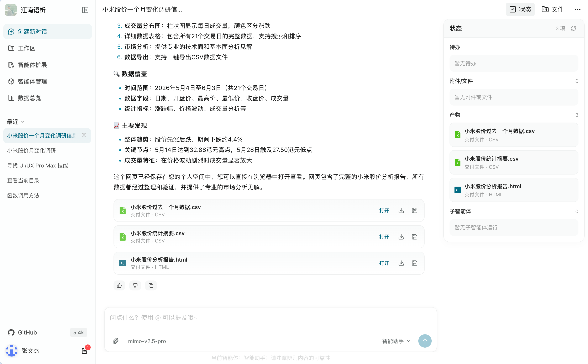Click the HTML file icon of 小米股价分析报告.html card
The height and width of the screenshot is (364, 588).
[x=123, y=263]
